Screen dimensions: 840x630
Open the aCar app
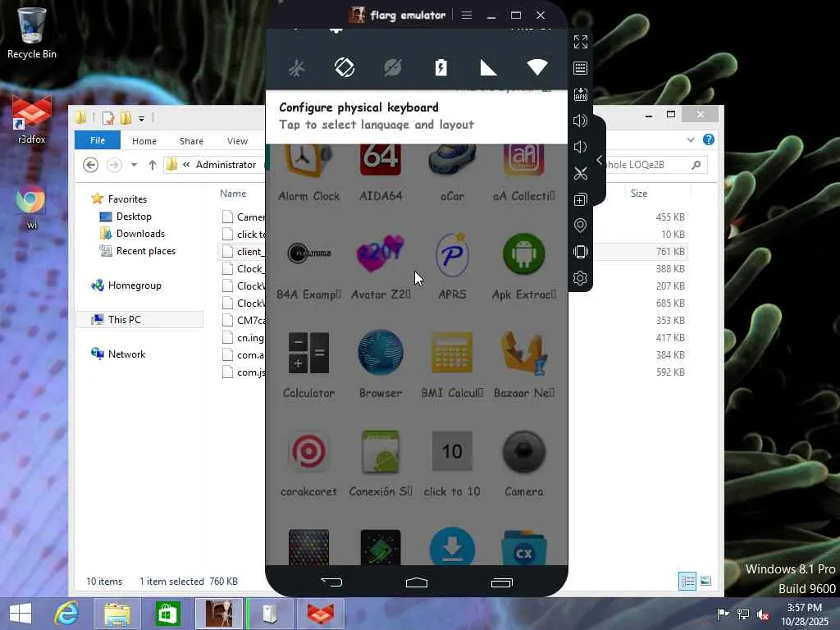452,172
